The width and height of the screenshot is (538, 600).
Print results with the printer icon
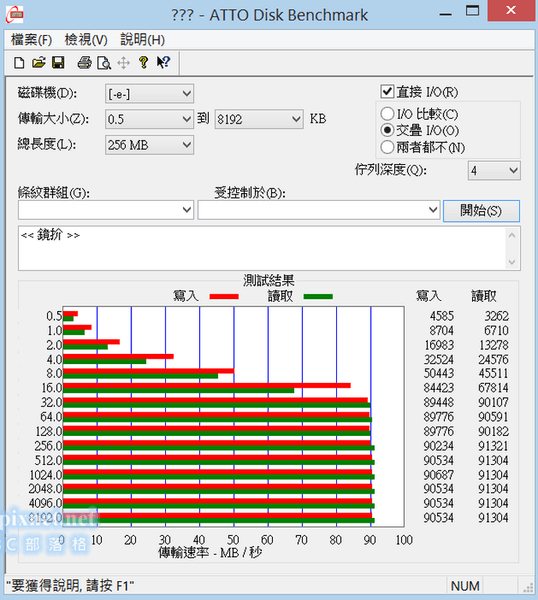click(84, 63)
